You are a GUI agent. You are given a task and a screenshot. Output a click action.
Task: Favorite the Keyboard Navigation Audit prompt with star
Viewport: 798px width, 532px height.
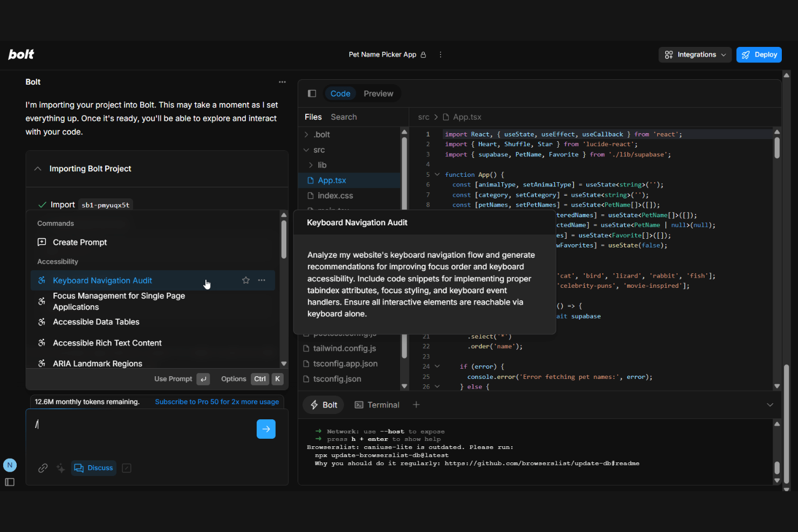(x=246, y=280)
